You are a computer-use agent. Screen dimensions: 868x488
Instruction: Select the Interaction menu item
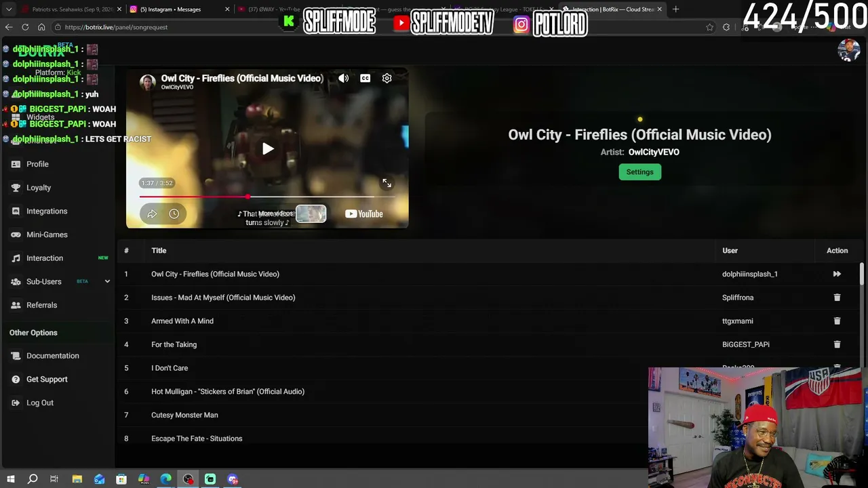pos(45,258)
